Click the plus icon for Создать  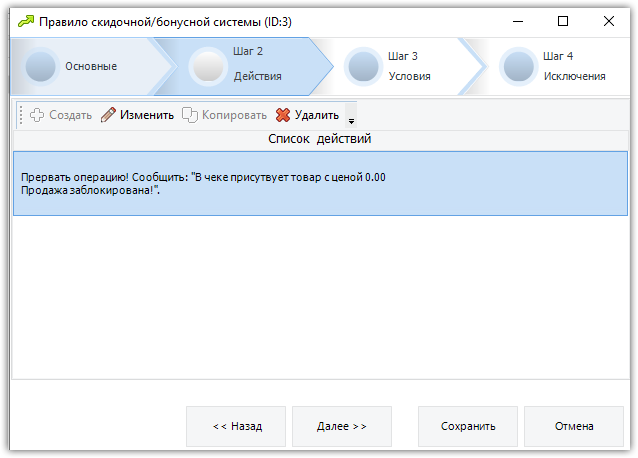[37, 115]
